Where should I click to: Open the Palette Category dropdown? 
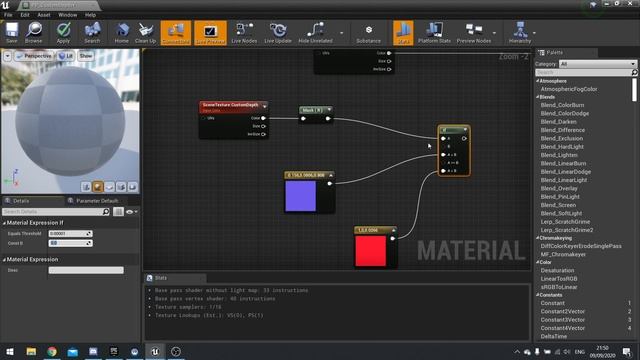click(x=598, y=64)
